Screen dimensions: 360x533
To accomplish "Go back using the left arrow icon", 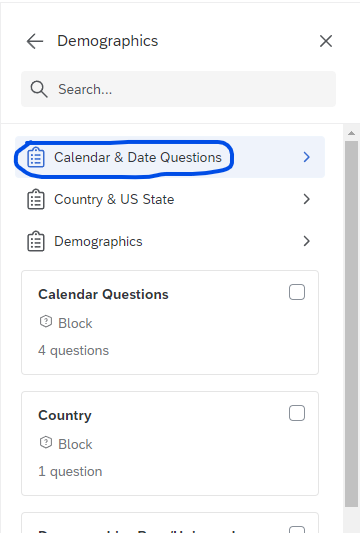I will click(35, 41).
